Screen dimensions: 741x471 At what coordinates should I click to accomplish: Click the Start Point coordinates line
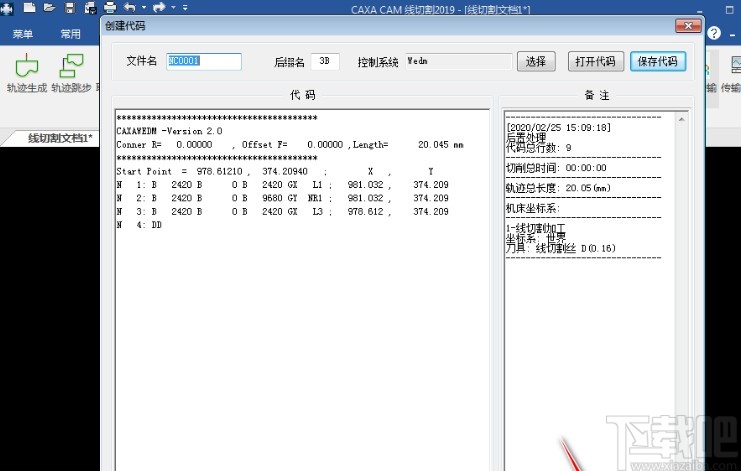(275, 171)
